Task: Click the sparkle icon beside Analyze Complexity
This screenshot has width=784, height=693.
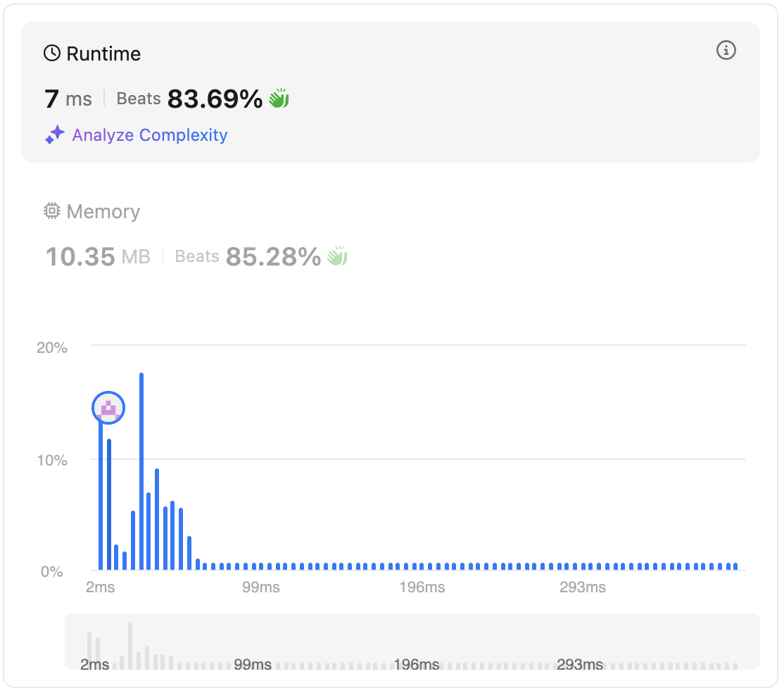Action: pos(54,135)
